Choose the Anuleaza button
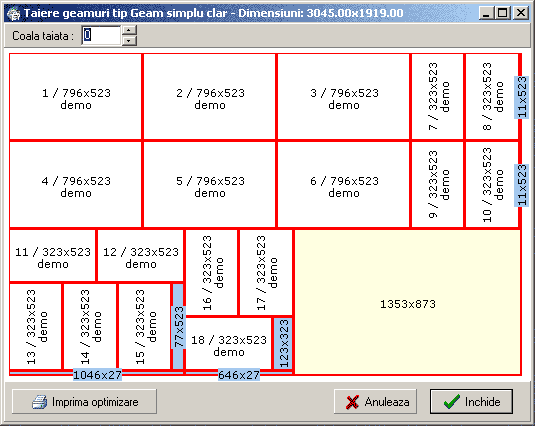The image size is (535, 426). point(375,401)
